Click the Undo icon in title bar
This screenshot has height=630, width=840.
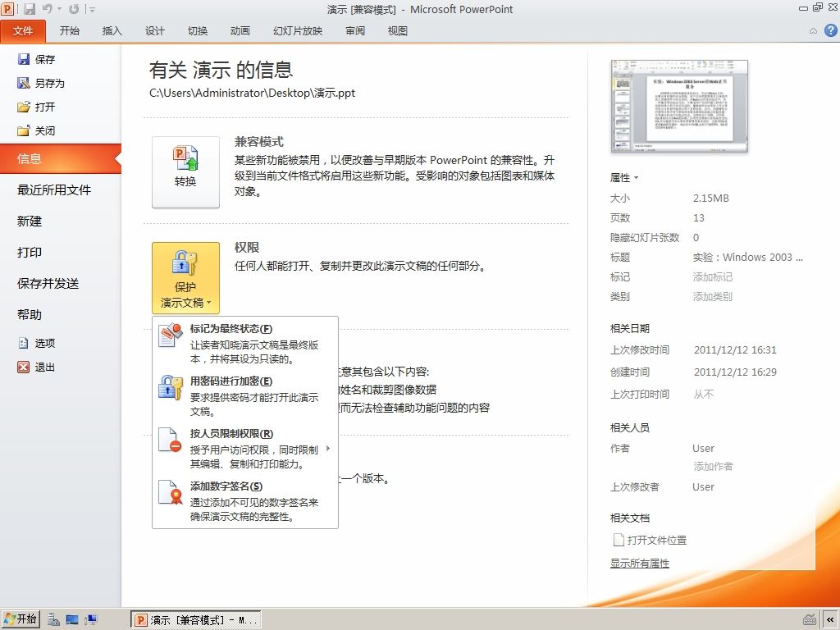coord(47,9)
